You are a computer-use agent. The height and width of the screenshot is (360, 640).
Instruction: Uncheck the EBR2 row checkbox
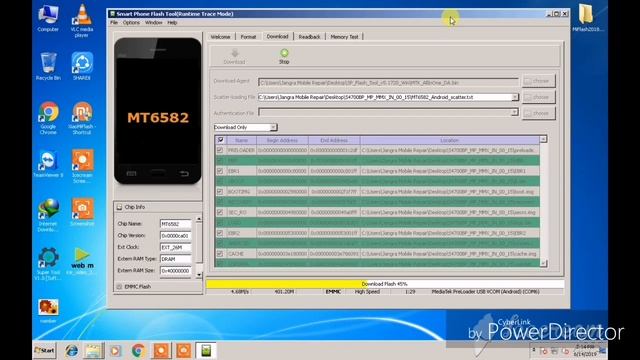[x=220, y=233]
